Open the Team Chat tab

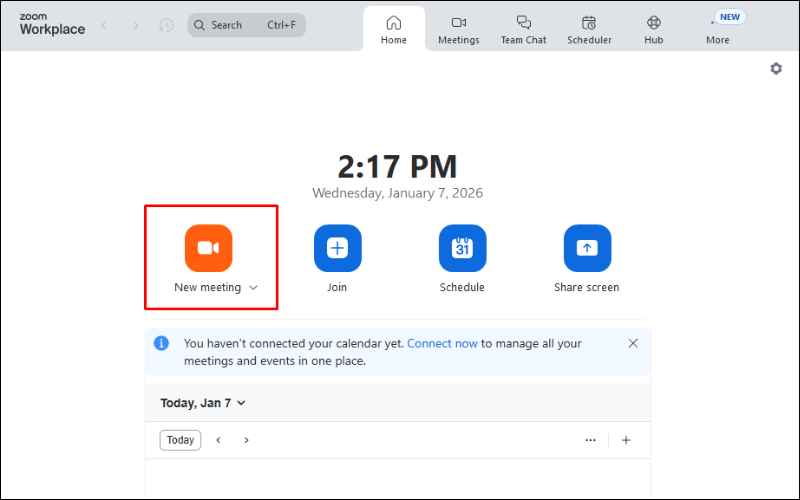[523, 30]
